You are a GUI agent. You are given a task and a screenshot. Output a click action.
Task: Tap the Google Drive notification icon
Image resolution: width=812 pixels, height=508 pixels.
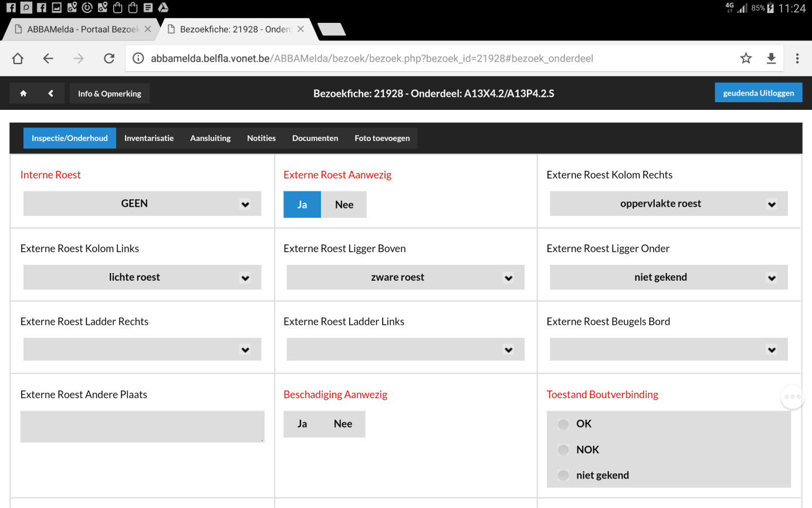pyautogui.click(x=164, y=8)
